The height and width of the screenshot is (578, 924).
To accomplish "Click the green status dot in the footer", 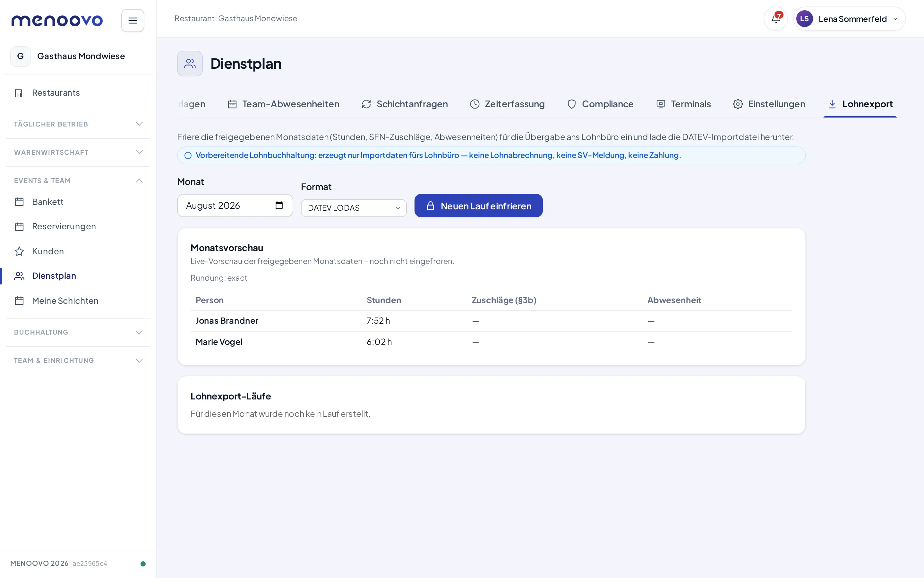I will 143,564.
